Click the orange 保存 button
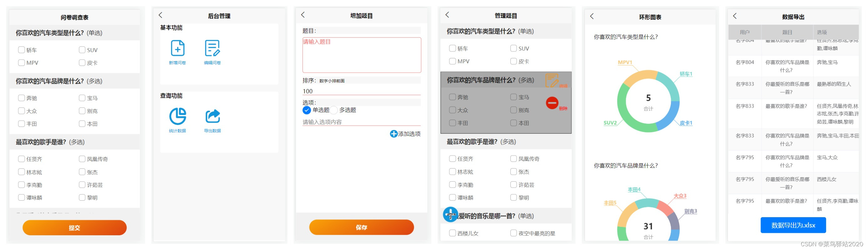 [361, 227]
